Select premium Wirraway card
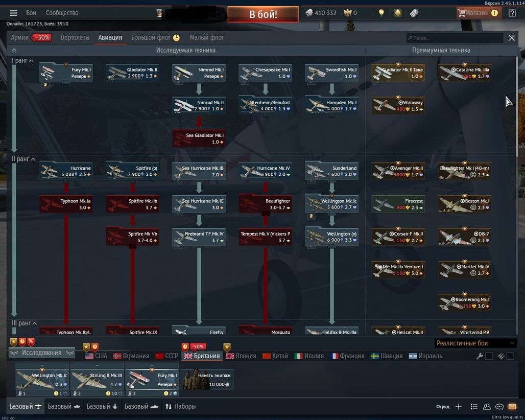This screenshot has width=525, height=420. pyautogui.click(x=398, y=105)
